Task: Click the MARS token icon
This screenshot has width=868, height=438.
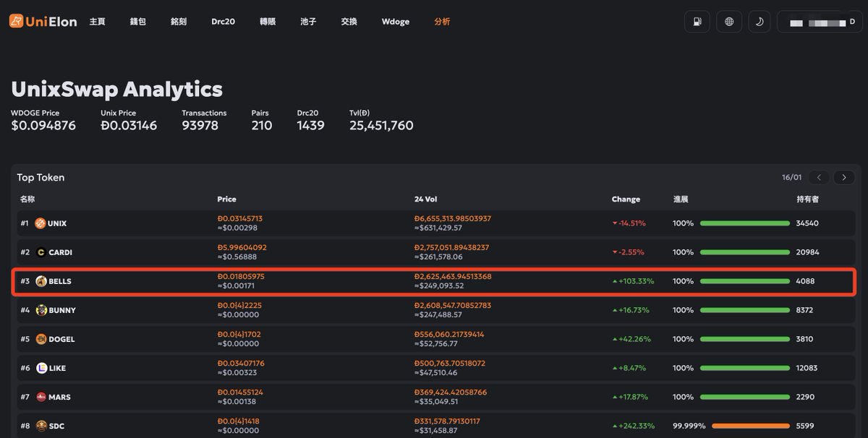Action: [41, 397]
